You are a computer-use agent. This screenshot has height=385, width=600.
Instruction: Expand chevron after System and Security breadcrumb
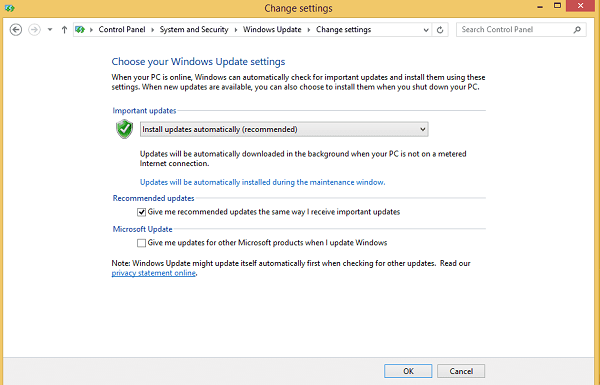click(235, 30)
